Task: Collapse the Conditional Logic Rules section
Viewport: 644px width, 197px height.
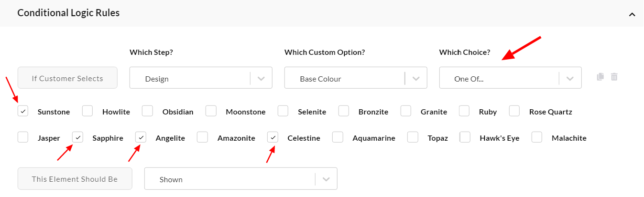Action: 632,14
